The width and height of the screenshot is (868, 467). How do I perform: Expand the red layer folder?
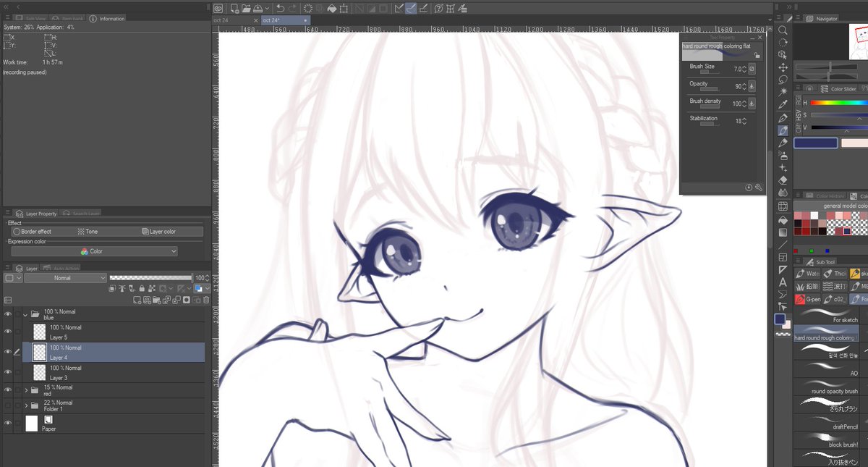[26, 390]
